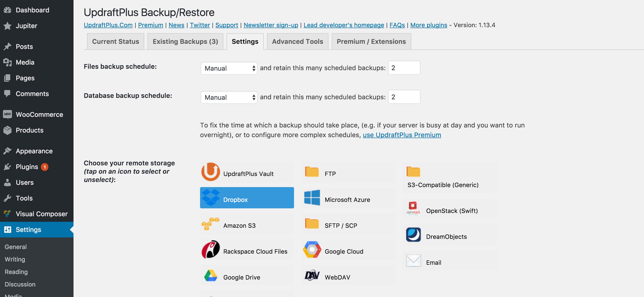Screen dimensions: 644x297
Task: Click the WooCommerce woo icon
Action: pos(8,114)
